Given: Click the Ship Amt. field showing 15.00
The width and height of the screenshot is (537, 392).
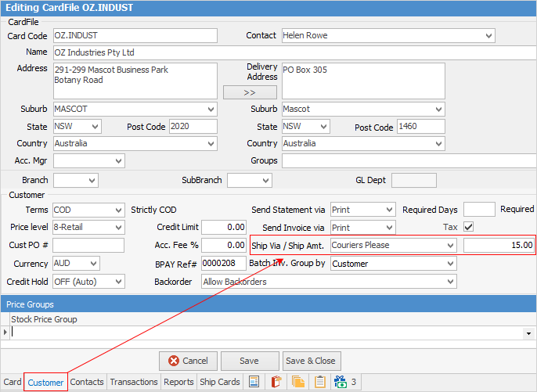Looking at the screenshot, I should pyautogui.click(x=499, y=246).
